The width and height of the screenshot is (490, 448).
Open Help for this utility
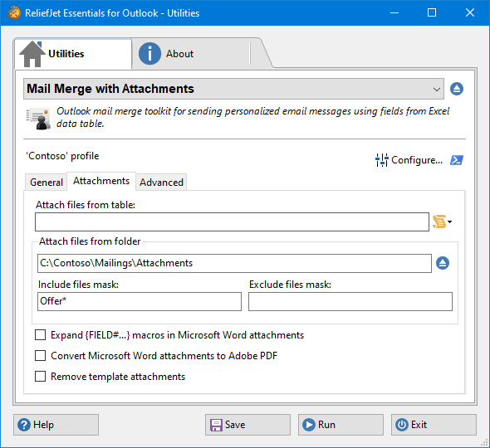56,425
